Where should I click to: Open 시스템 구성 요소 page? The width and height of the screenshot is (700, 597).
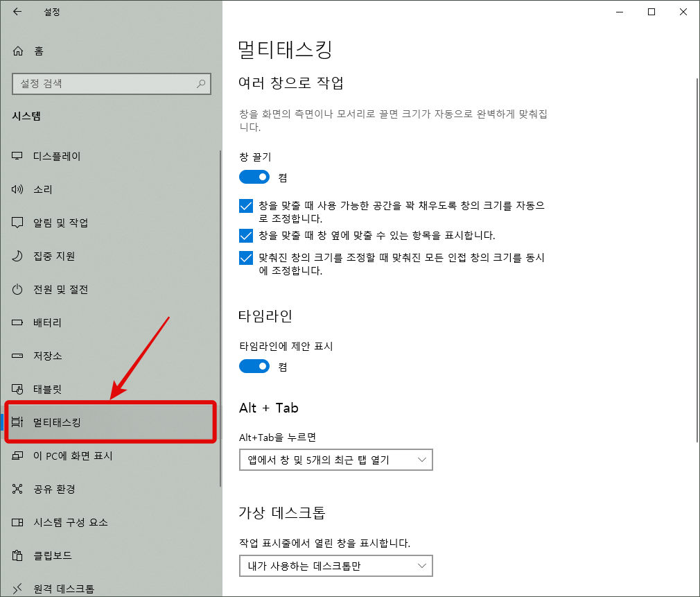click(x=111, y=522)
